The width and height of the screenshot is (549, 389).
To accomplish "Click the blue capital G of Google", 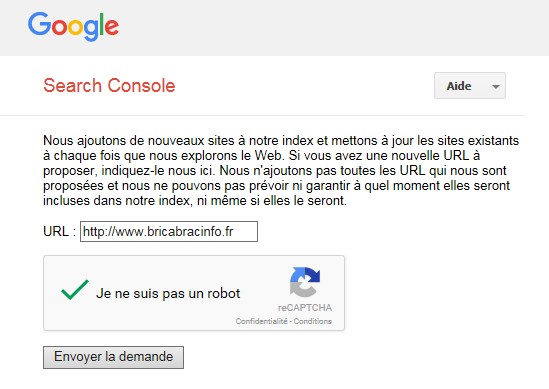I will point(39,24).
